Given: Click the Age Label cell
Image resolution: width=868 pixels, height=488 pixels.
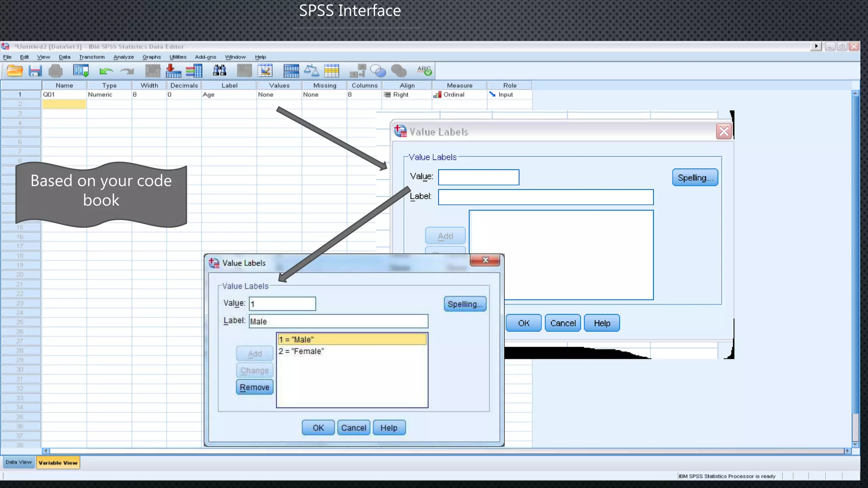Looking at the screenshot, I should (x=229, y=95).
